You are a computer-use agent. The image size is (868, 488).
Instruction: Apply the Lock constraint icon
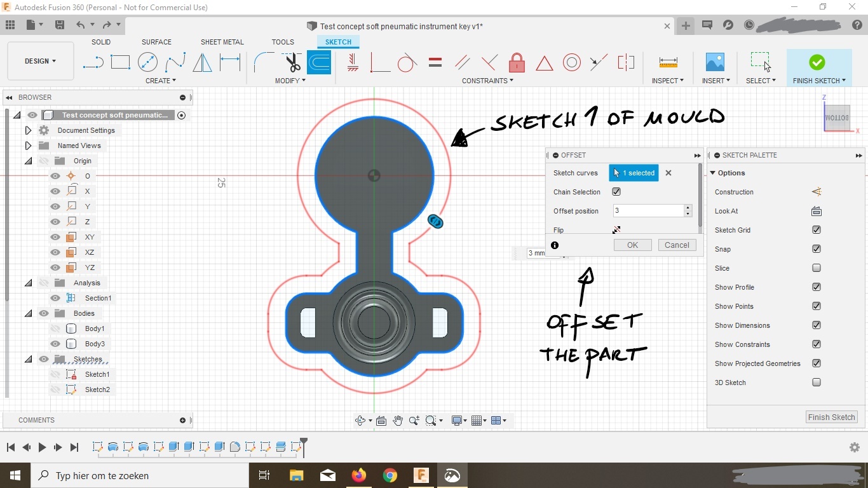pyautogui.click(x=517, y=63)
